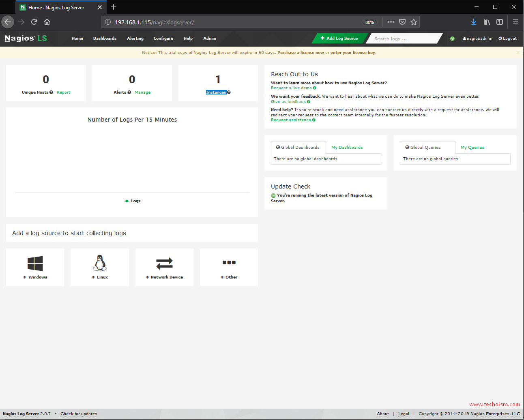Open the Alerting menu
The width and height of the screenshot is (524, 420).
[135, 39]
